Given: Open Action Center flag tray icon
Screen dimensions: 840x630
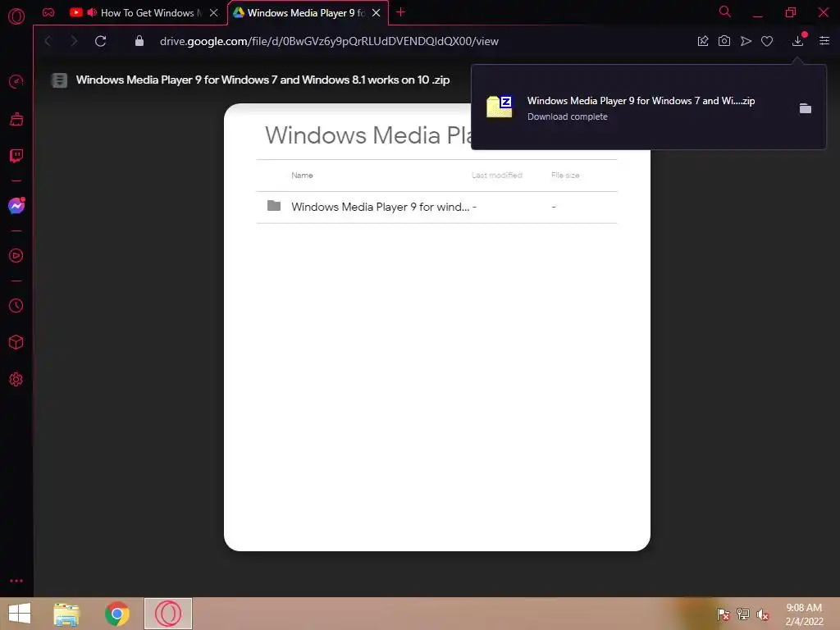Looking at the screenshot, I should point(723,614).
